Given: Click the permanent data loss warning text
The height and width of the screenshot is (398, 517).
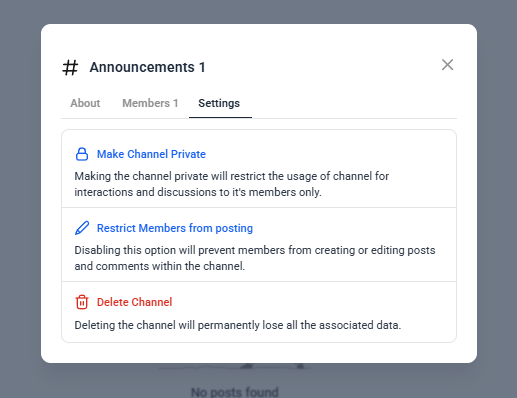Looking at the screenshot, I should 238,325.
